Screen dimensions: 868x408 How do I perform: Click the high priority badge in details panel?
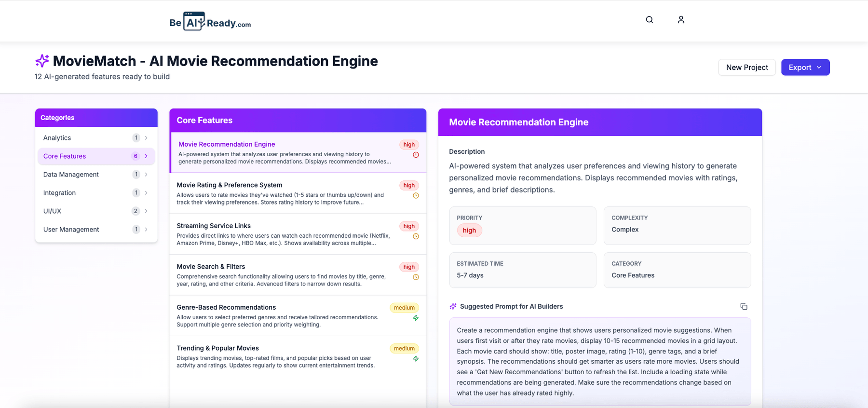coord(469,231)
